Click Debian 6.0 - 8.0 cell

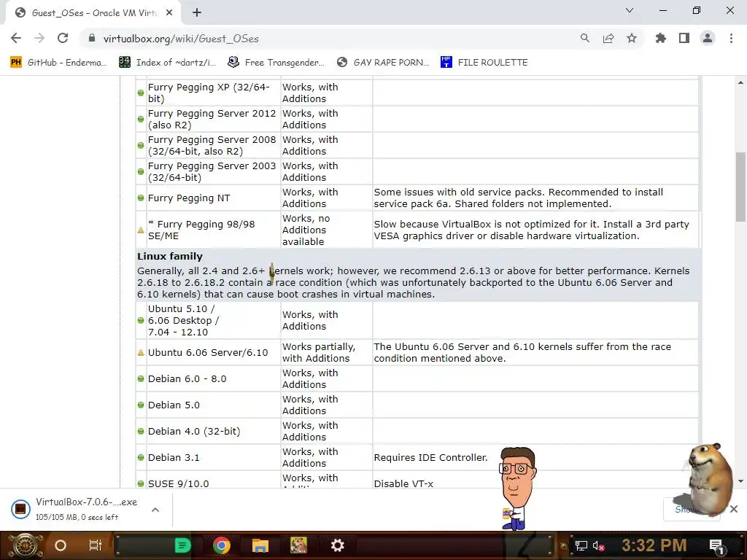[214, 378]
